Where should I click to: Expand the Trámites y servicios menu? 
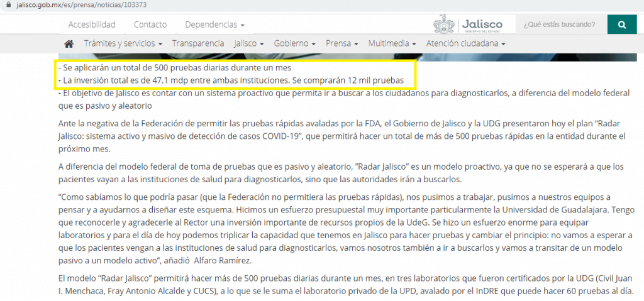click(x=123, y=43)
